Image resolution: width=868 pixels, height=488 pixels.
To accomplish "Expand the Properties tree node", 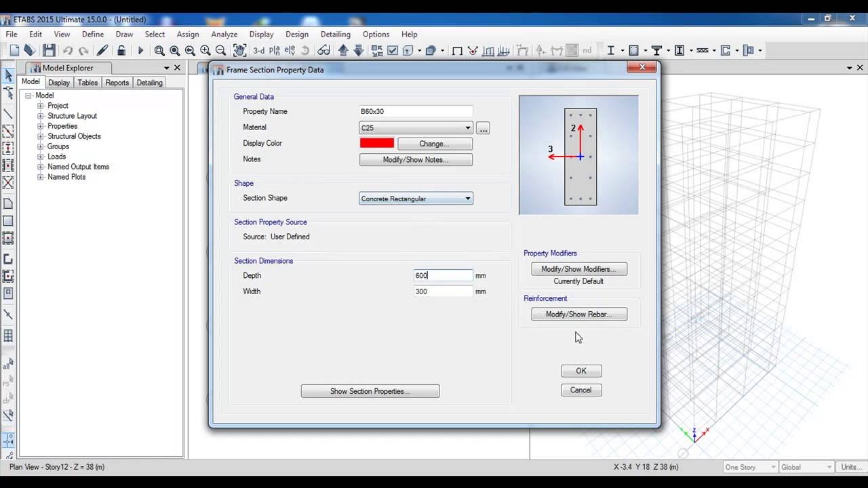I will point(40,126).
